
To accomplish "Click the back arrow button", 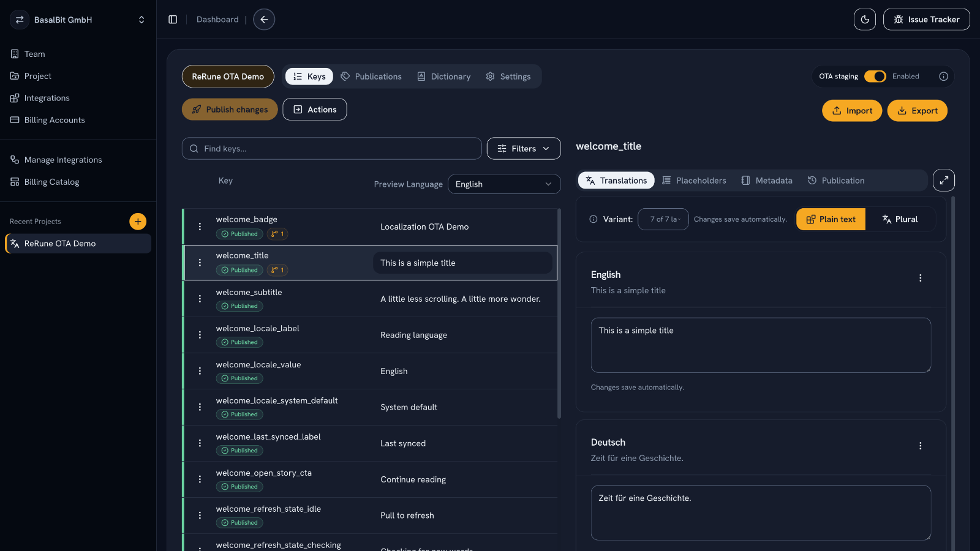I will 264,20.
